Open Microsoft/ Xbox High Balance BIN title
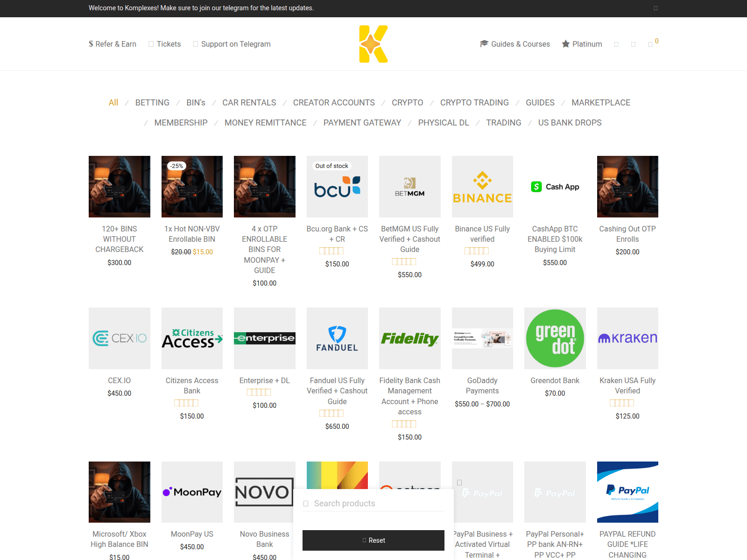 pyautogui.click(x=120, y=539)
